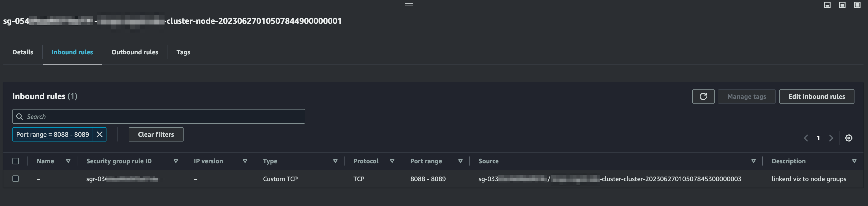Sort by Security group rule ID column

tap(176, 161)
